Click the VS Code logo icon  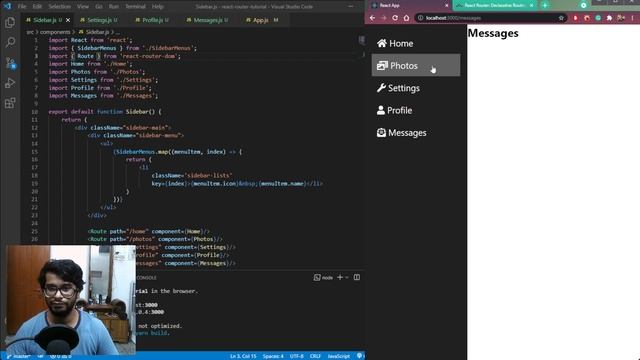[x=7, y=6]
